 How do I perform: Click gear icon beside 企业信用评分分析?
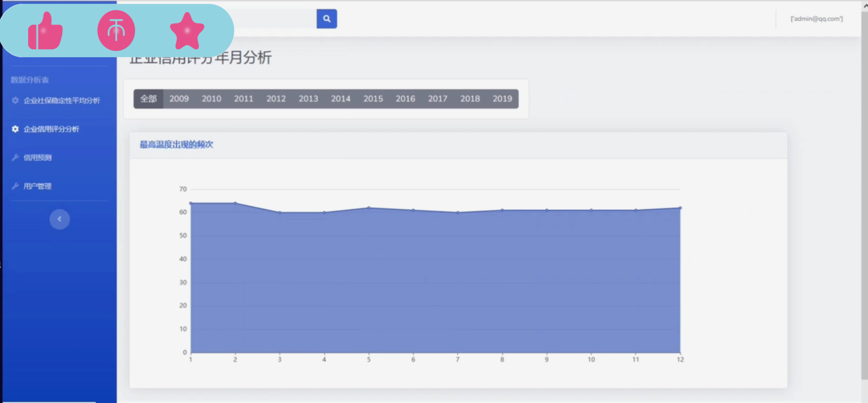15,129
